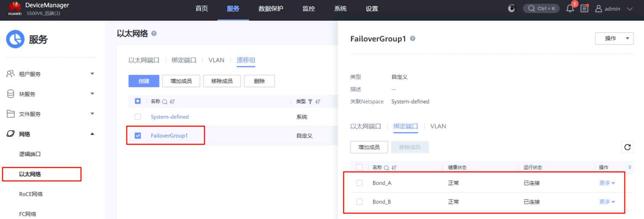Click the help icon beside FailoverGroup1 title
644x219 pixels.
(413, 38)
